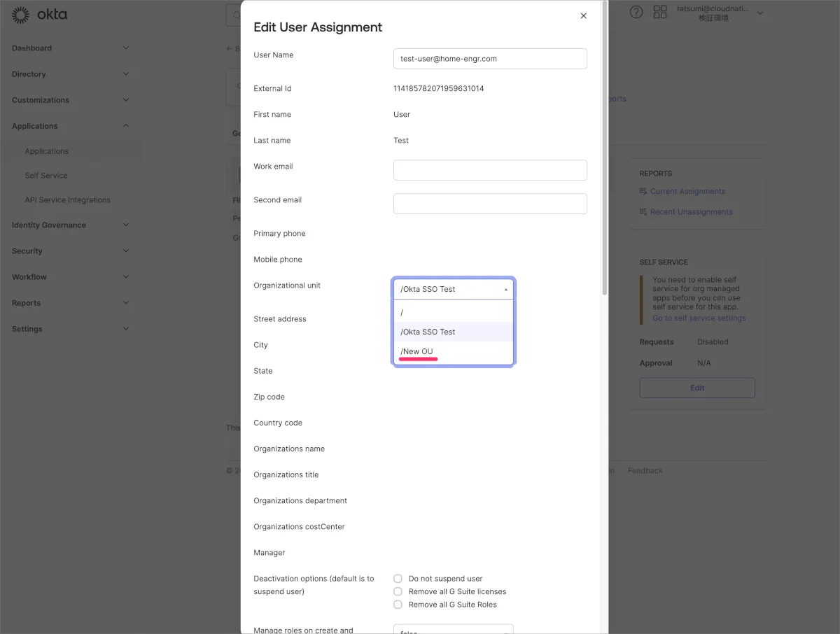Click the Feedback link in footer
Viewport: 840px width, 634px height.
[645, 471]
